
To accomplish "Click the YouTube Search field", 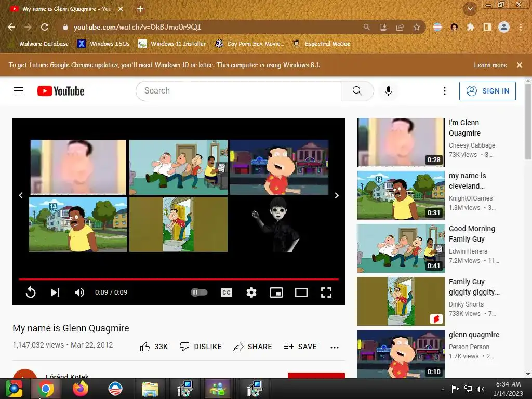I will 238,91.
